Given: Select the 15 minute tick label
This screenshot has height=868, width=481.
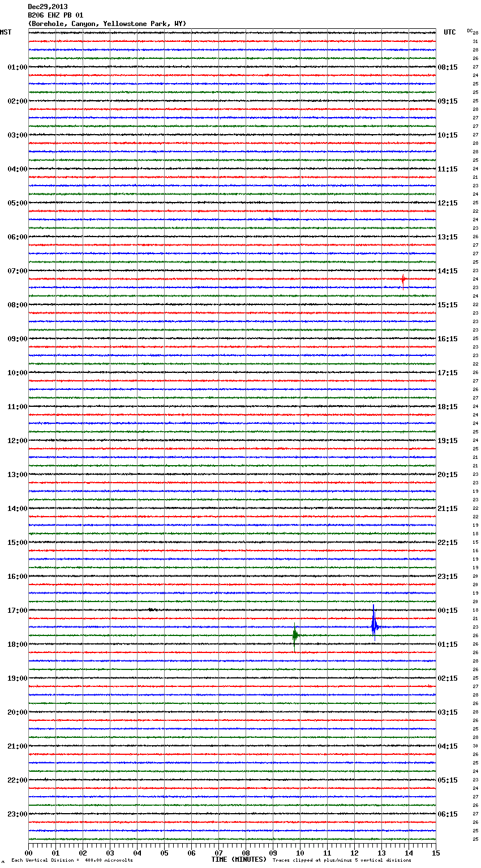Looking at the screenshot, I should point(436,853).
